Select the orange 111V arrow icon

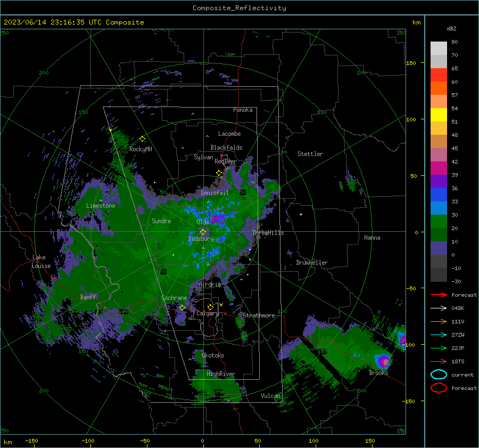[439, 321]
